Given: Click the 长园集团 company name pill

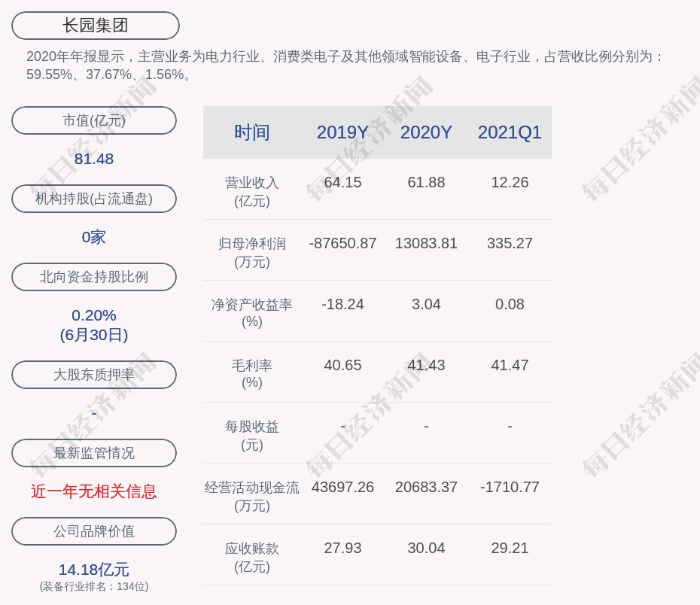Looking at the screenshot, I should pyautogui.click(x=95, y=26).
